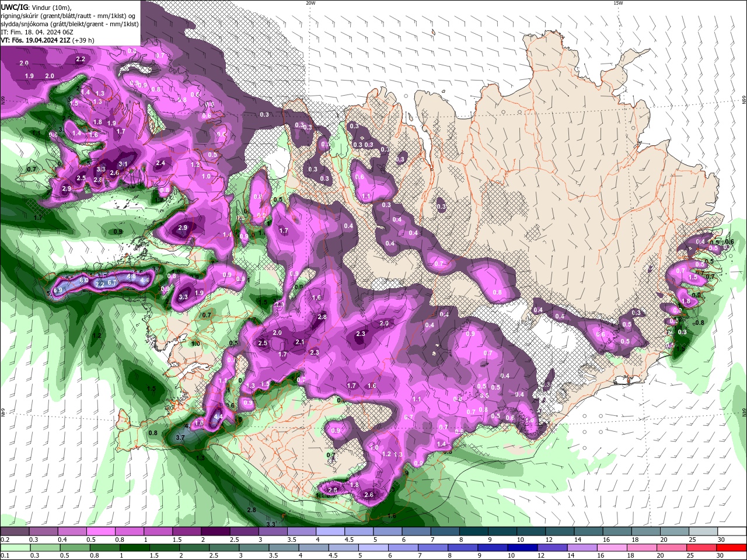Image resolution: width=747 pixels, height=560 pixels.
Task: Click the '15W' longitude label
Action: [x=618, y=3]
